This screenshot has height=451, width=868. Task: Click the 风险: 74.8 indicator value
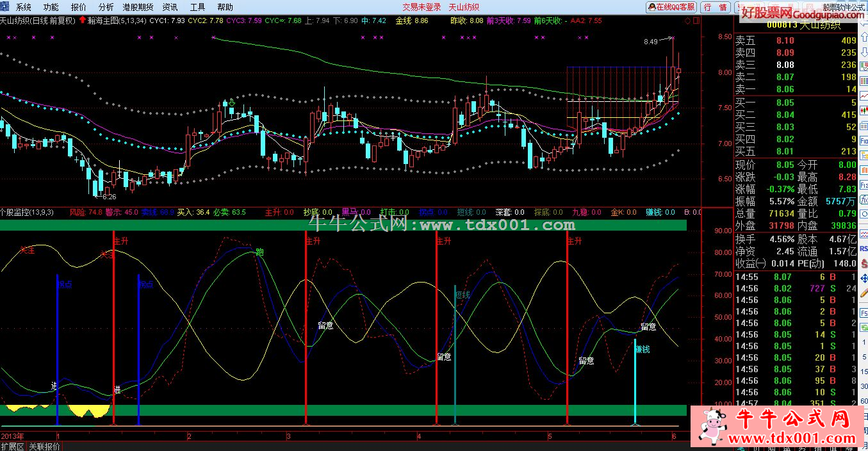pyautogui.click(x=85, y=212)
